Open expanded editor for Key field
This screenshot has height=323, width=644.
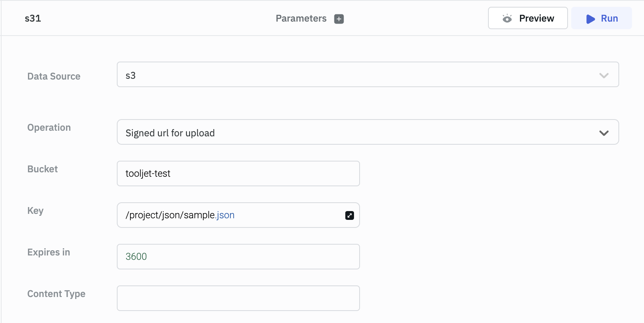tap(350, 215)
